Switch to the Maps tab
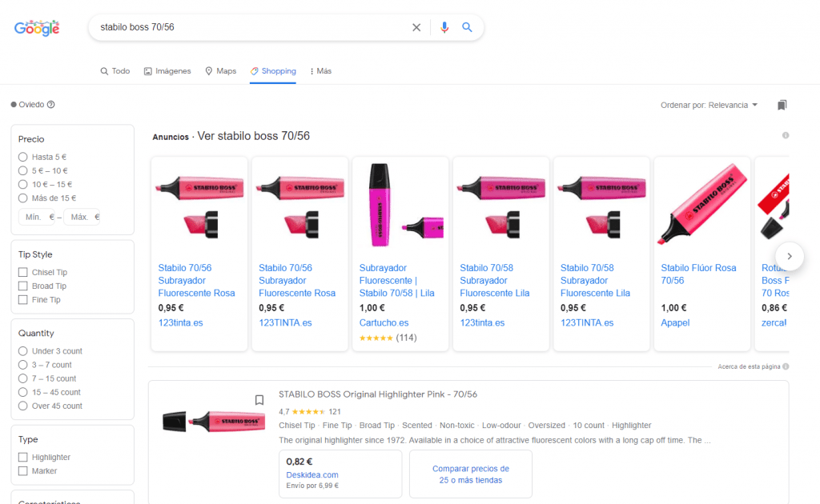The height and width of the screenshot is (504, 820). click(x=220, y=71)
